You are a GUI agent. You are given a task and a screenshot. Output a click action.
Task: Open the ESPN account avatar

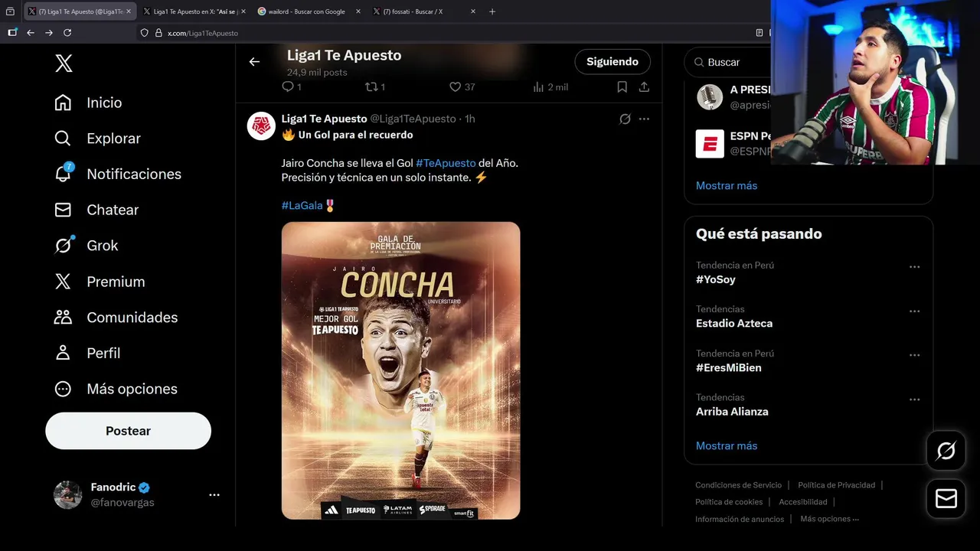[x=710, y=144]
